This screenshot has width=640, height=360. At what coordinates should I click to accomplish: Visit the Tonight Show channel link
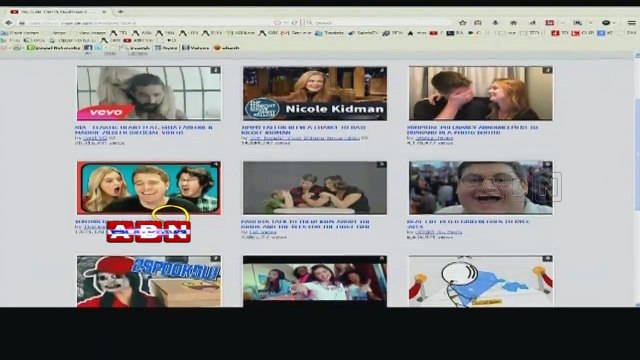pyautogui.click(x=304, y=138)
